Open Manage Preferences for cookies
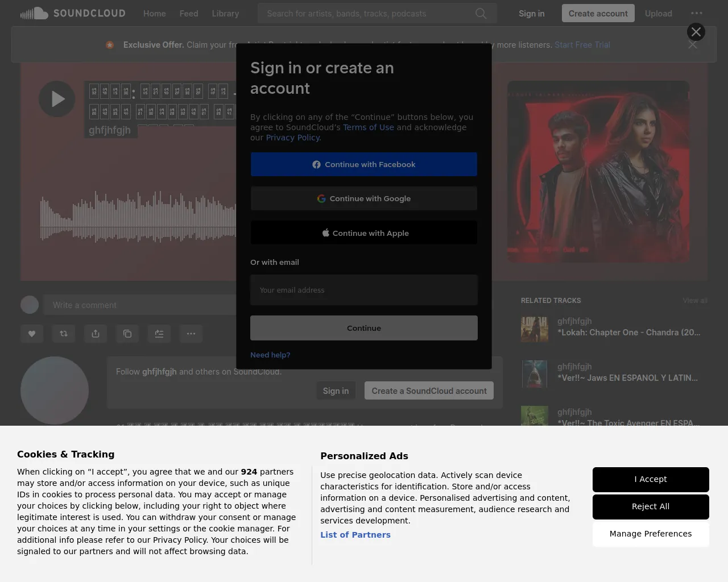Image resolution: width=728 pixels, height=582 pixels. (x=651, y=534)
